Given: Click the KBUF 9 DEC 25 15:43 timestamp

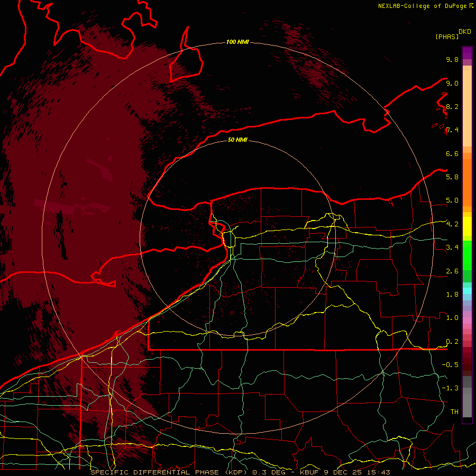Looking at the screenshot, I should click(x=345, y=472).
